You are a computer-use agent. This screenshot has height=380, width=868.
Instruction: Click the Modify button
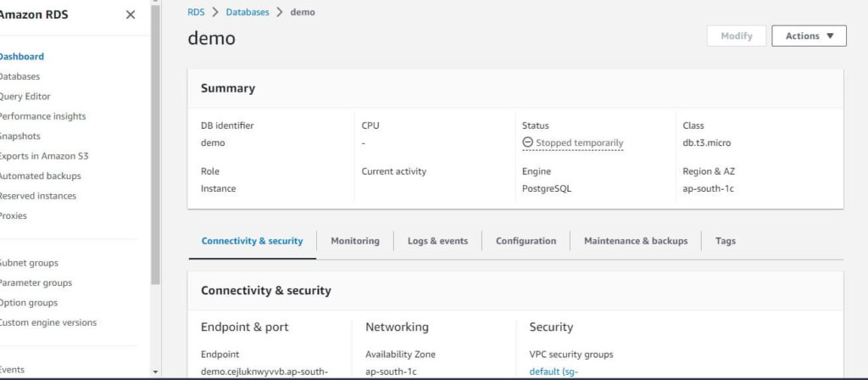pyautogui.click(x=737, y=36)
